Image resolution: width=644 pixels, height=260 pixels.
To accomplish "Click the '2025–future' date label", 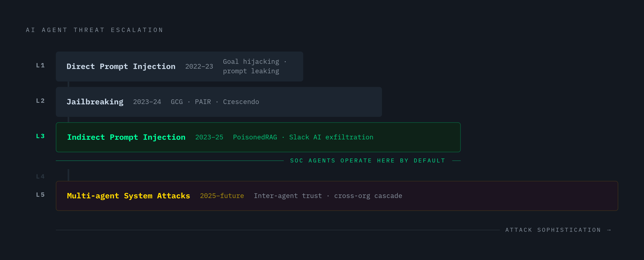I will (x=222, y=196).
